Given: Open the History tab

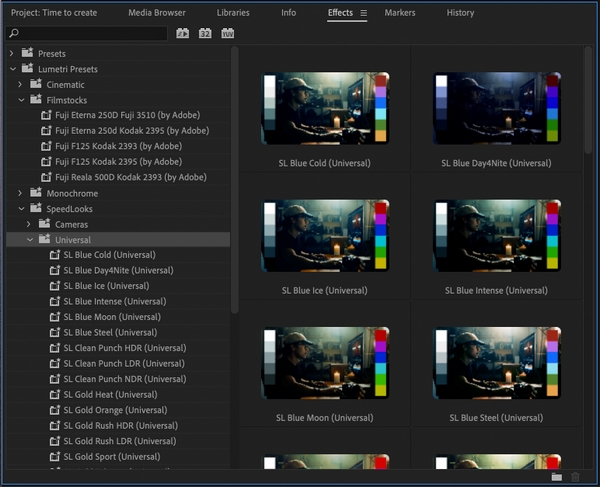Looking at the screenshot, I should (x=460, y=13).
